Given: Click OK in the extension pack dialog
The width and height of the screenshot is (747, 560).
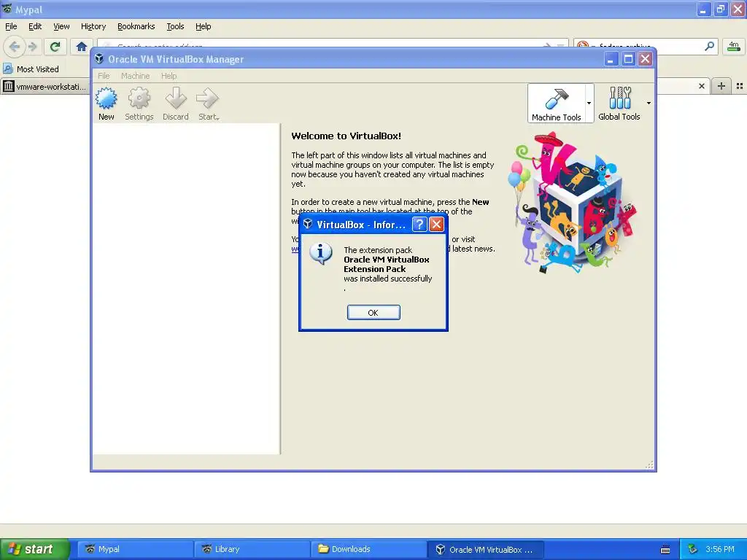Looking at the screenshot, I should (x=373, y=312).
